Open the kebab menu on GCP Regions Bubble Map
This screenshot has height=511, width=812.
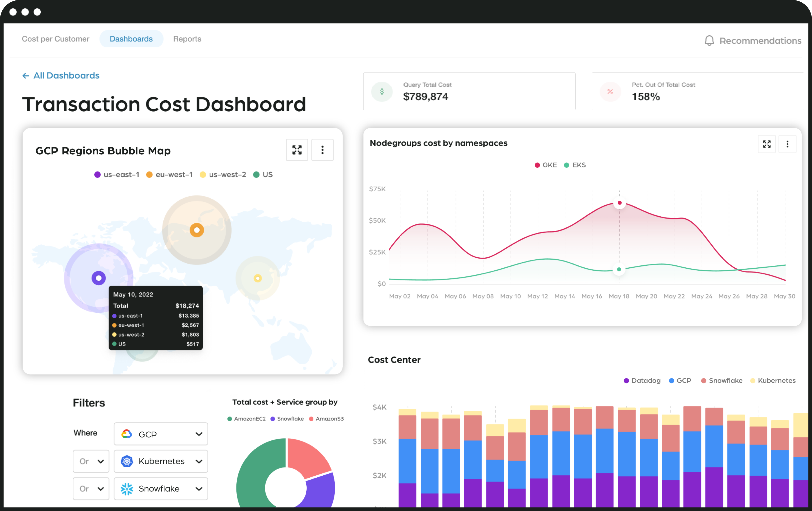pyautogui.click(x=322, y=150)
